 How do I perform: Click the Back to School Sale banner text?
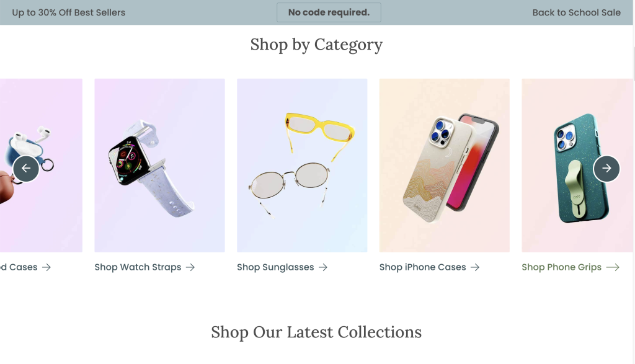coord(576,12)
